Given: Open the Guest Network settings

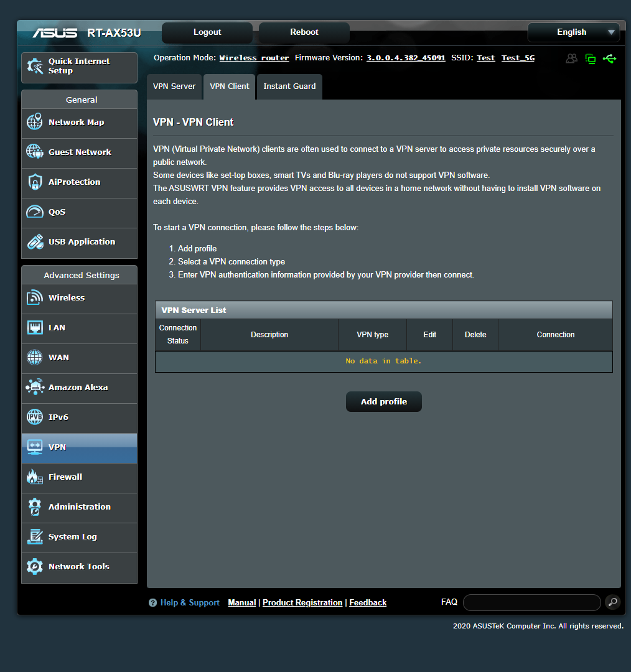Looking at the screenshot, I should point(79,152).
